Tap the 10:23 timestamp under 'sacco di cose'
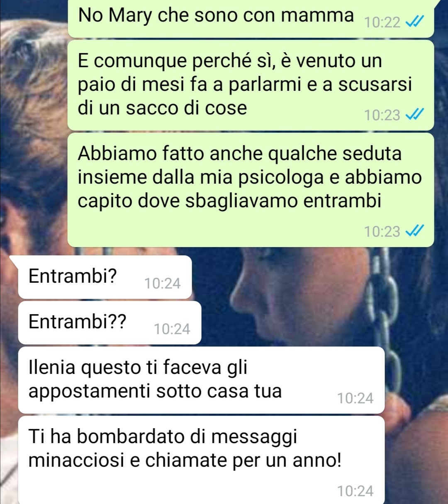This screenshot has height=504, width=448. (x=382, y=115)
